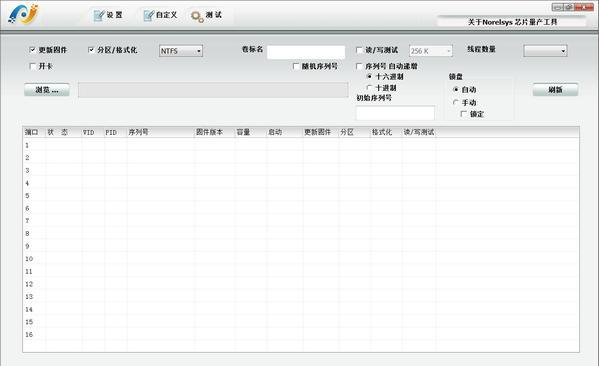The image size is (599, 366).
Task: Click the 分区 column header
Action: 354,132
